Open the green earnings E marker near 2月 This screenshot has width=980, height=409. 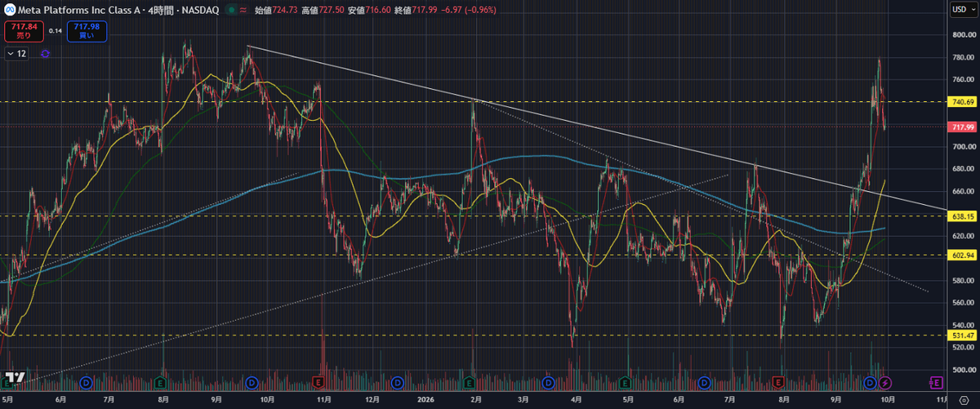click(470, 381)
